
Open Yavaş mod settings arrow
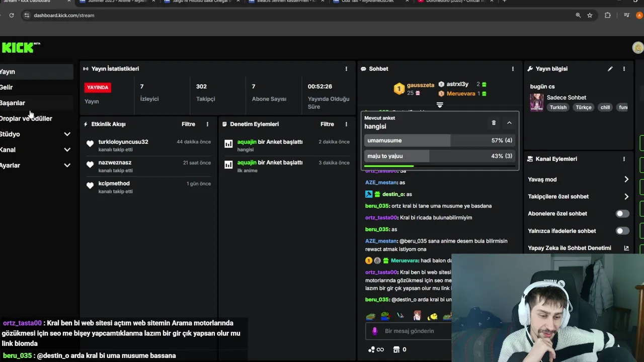[x=626, y=179]
